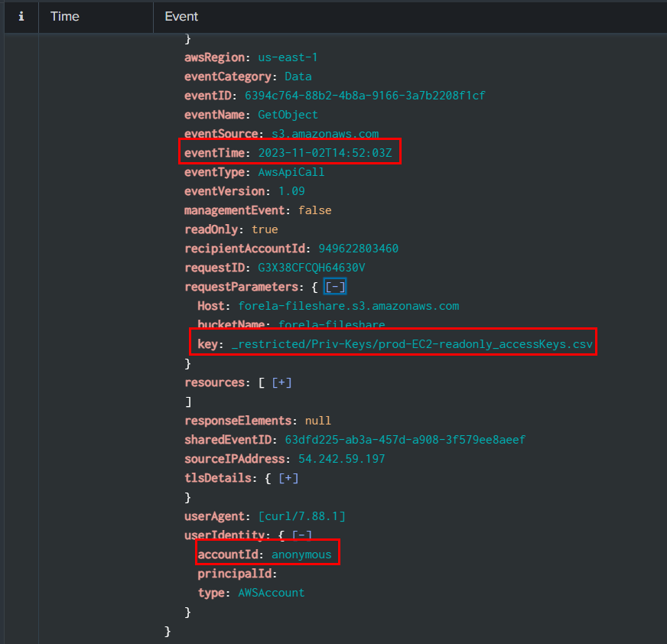Click the Host value forela-fileshare.s3.amazonaws.com

pos(348,306)
